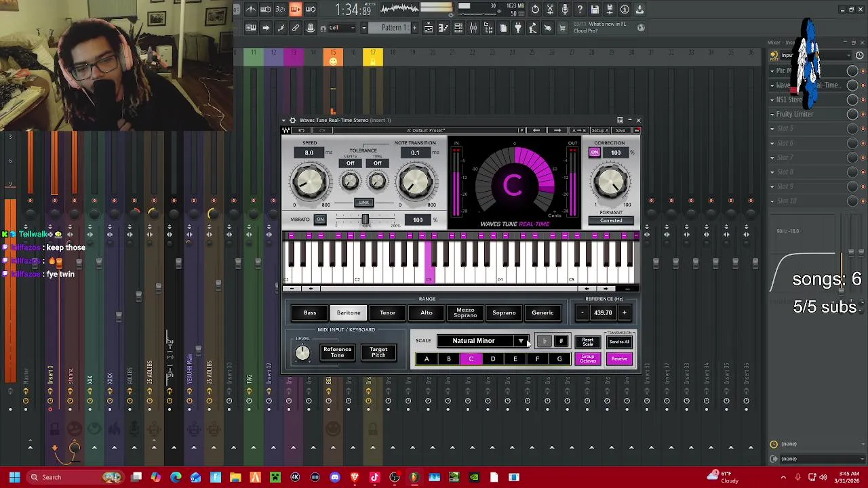The height and width of the screenshot is (488, 868).
Task: Toggle the typing keyboard to piano icon
Action: (x=251, y=28)
